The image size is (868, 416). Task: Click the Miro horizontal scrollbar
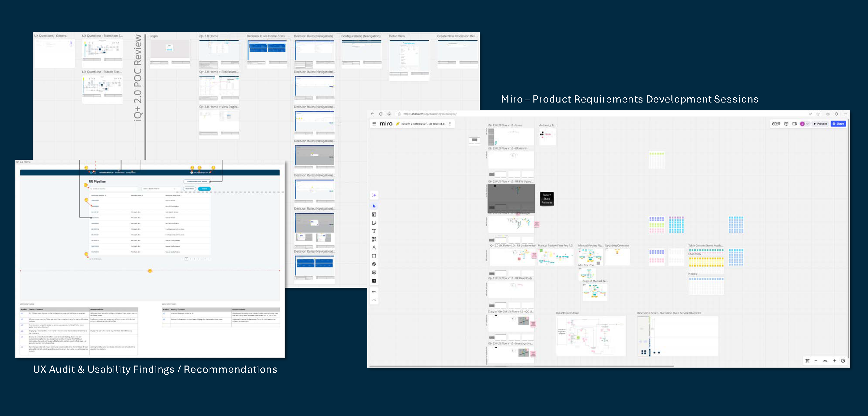(x=521, y=366)
